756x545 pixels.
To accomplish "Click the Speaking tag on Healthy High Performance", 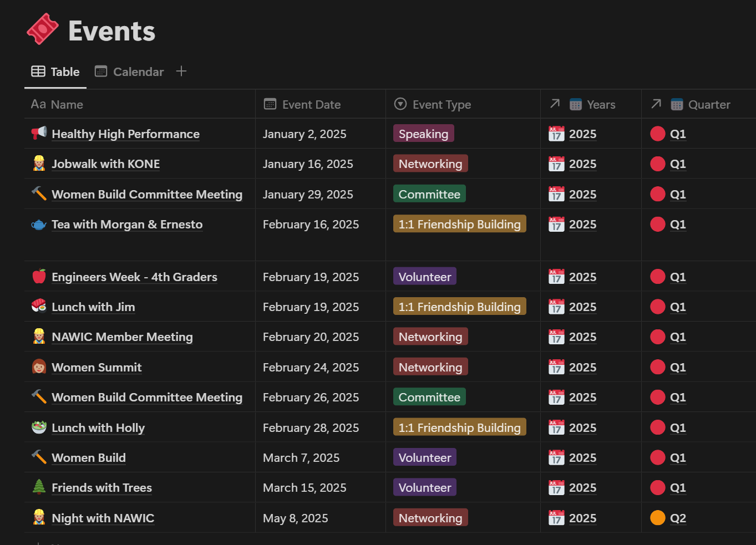I will [x=423, y=134].
